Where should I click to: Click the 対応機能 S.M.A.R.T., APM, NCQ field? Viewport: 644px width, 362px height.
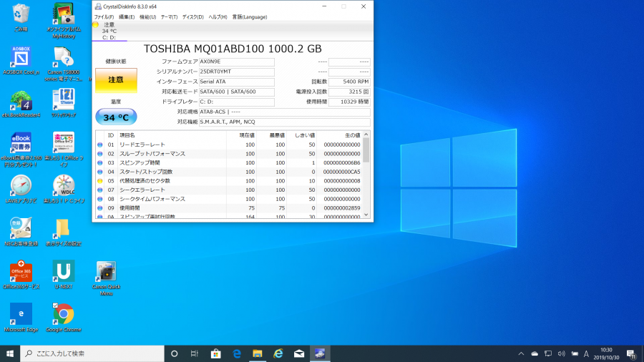point(285,122)
